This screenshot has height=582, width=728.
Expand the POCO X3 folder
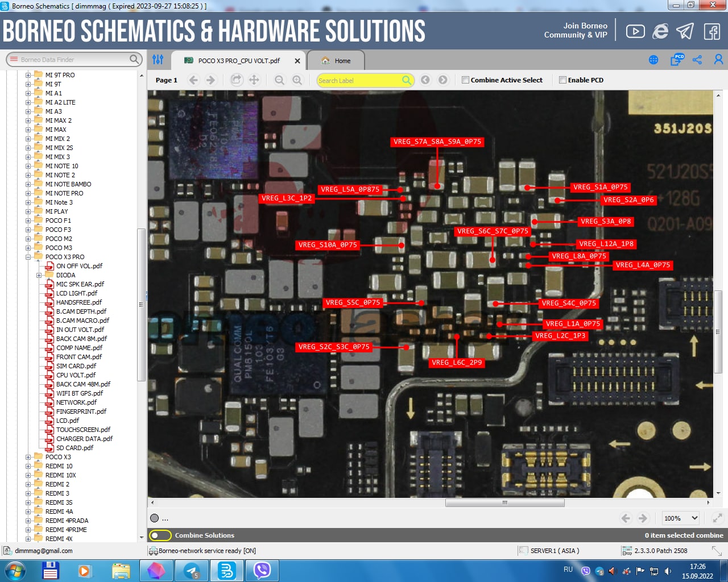point(28,457)
